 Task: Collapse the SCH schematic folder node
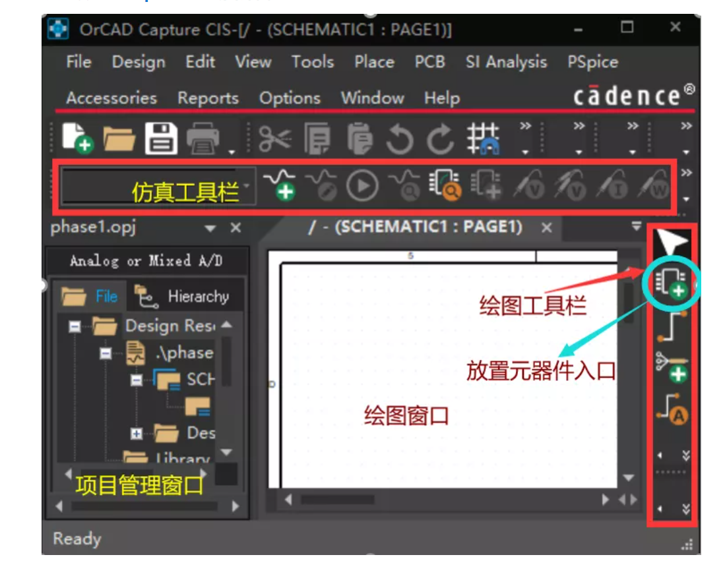coord(136,380)
